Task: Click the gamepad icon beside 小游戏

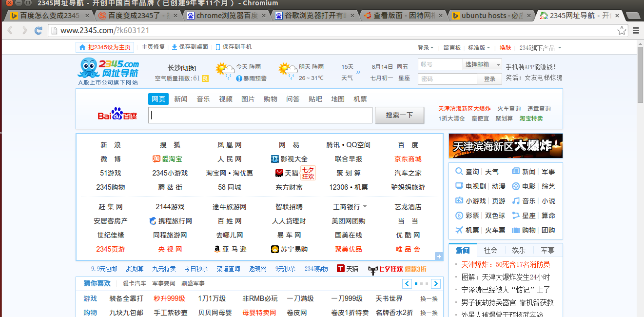Action: tap(459, 201)
